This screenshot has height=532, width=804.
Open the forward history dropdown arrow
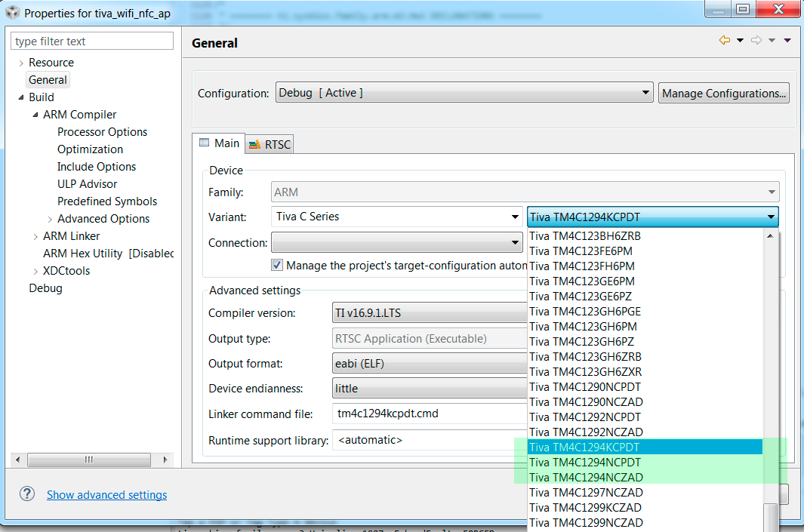click(772, 41)
